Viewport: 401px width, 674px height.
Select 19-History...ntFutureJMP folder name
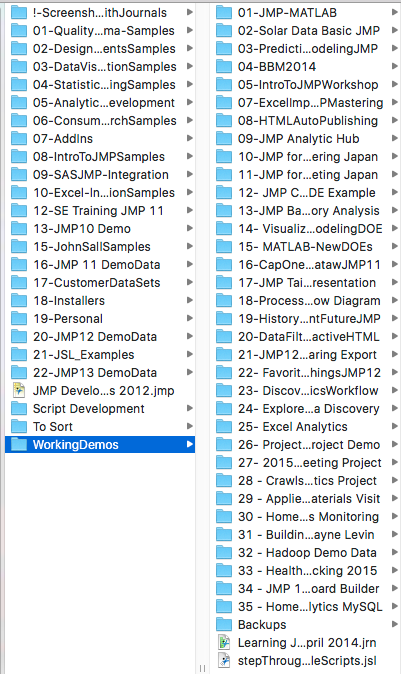point(309,319)
